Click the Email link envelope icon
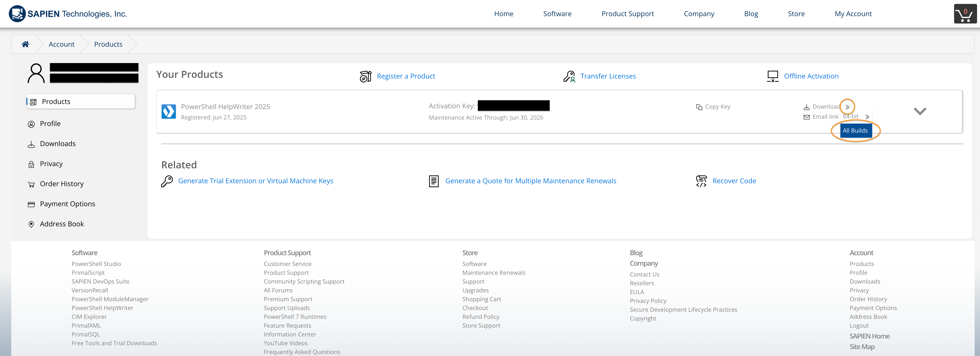Screen dimensions: 980x356 coord(807,117)
